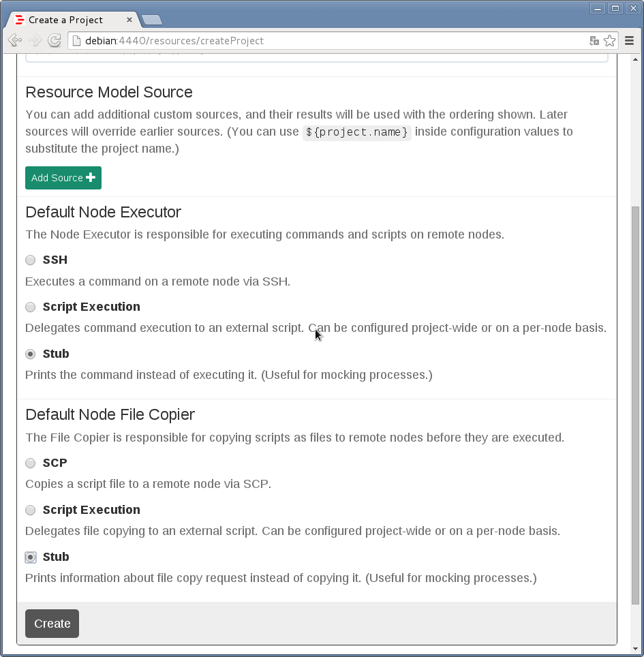The height and width of the screenshot is (657, 644).
Task: Click the Default Node File Copier heading
Action: (x=110, y=415)
